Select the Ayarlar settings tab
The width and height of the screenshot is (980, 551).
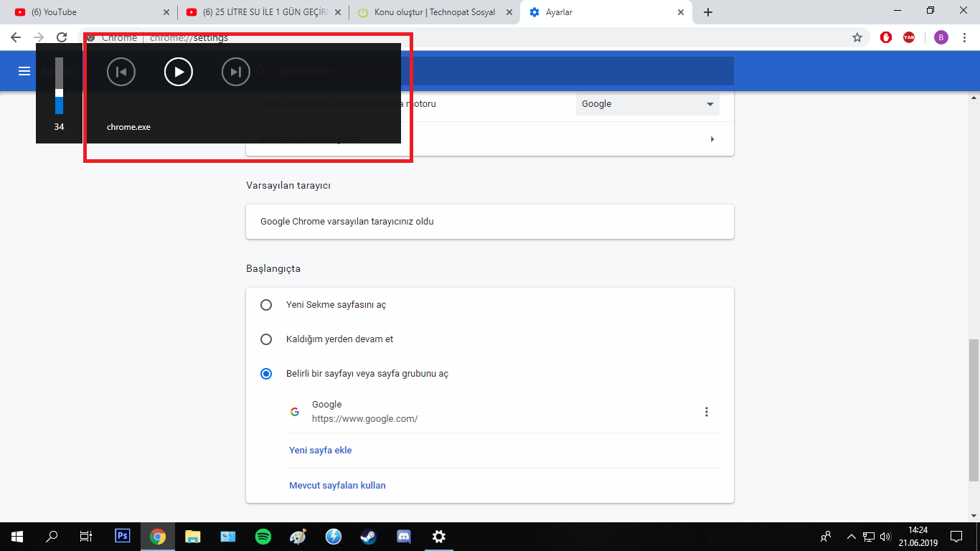coord(608,12)
